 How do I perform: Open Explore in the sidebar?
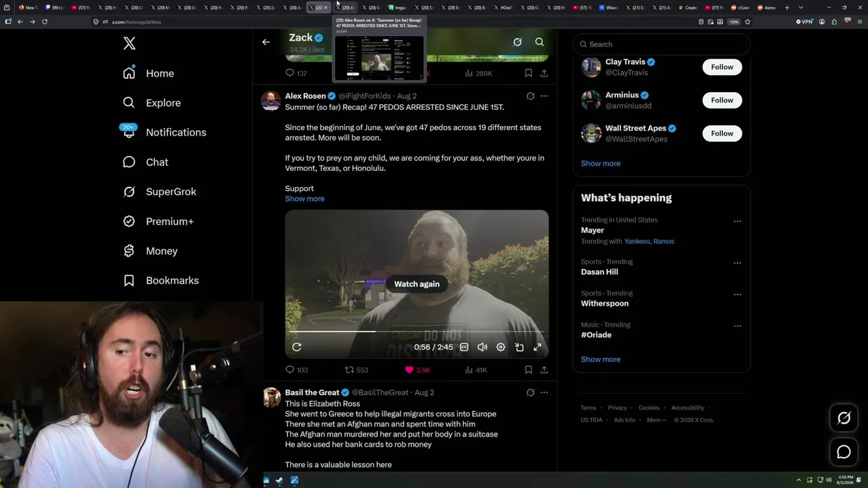point(152,103)
